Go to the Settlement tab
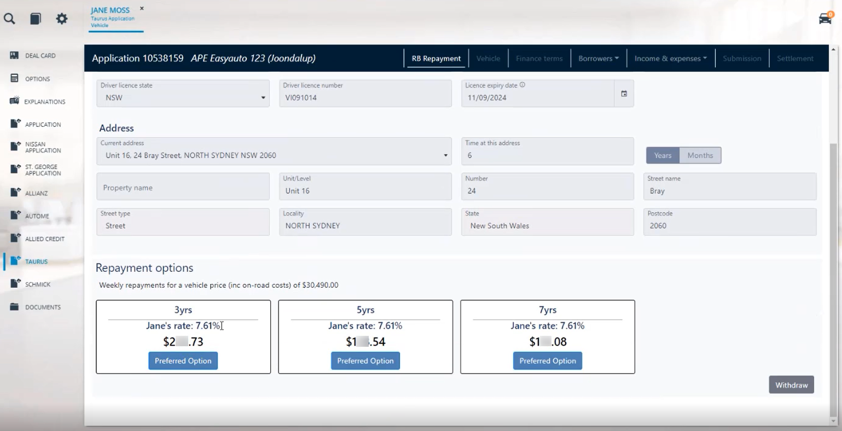This screenshot has width=842, height=431. (795, 59)
